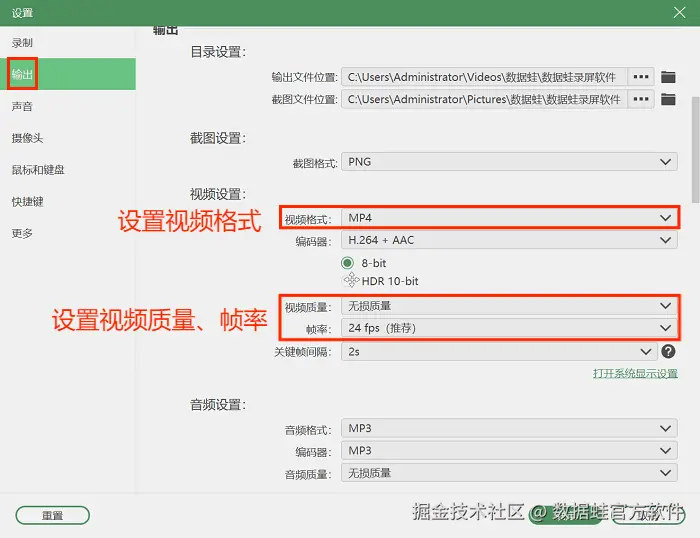Viewport: 700px width, 538px height.
Task: Open the audio format MP3 dropdown
Action: [x=509, y=429]
